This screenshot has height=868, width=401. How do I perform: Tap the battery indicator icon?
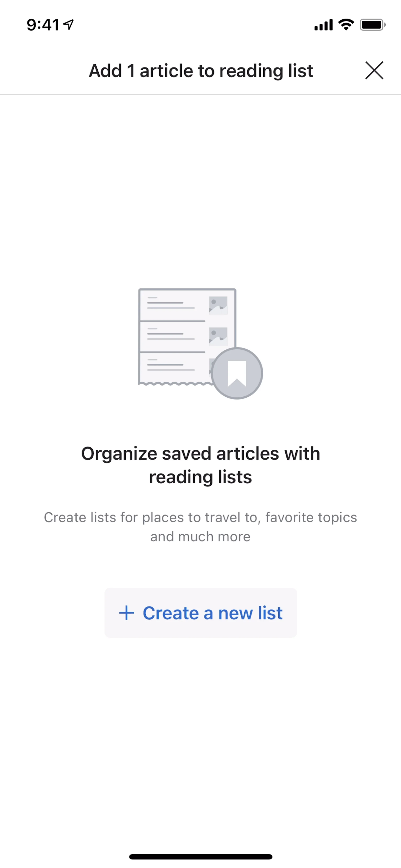click(372, 25)
